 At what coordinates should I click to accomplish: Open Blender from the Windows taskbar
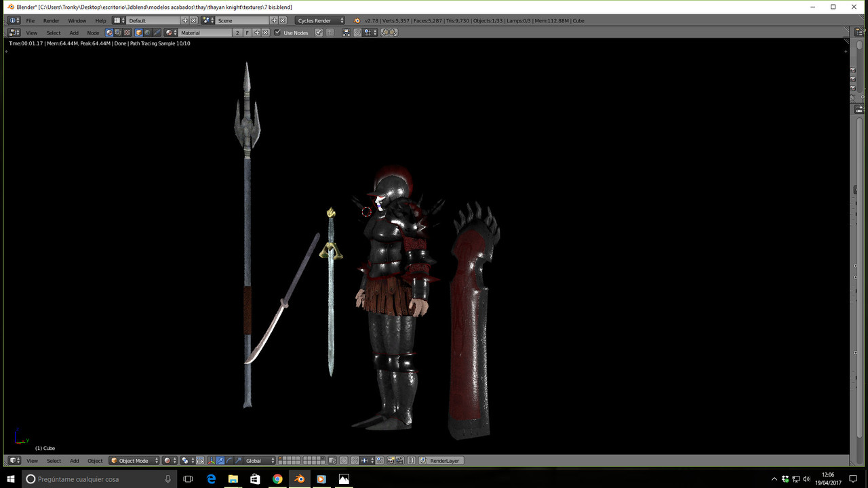299,479
